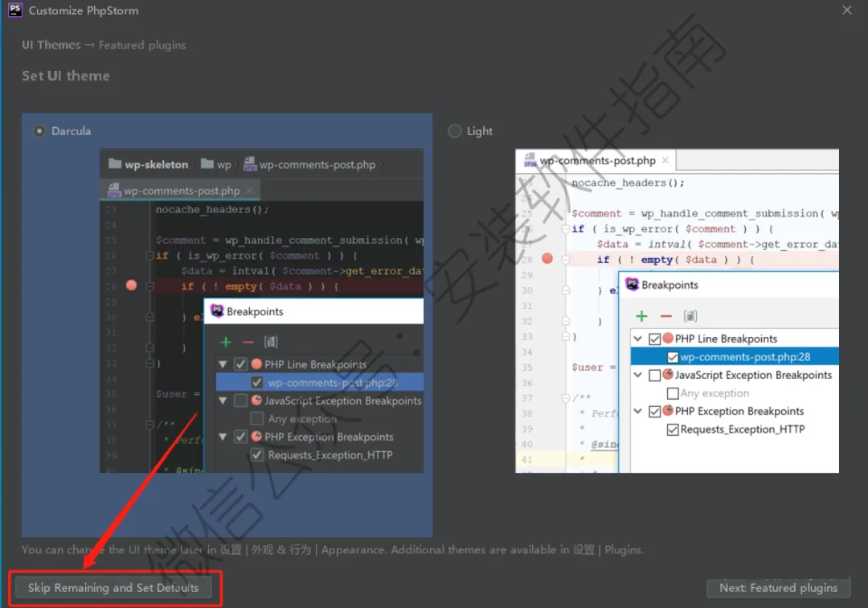Check Any exception box in Darcula preview

[x=257, y=418]
